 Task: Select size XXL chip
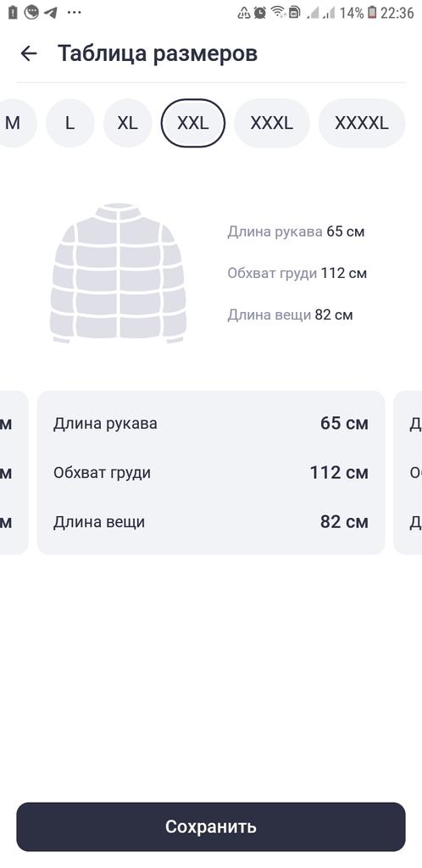point(193,123)
